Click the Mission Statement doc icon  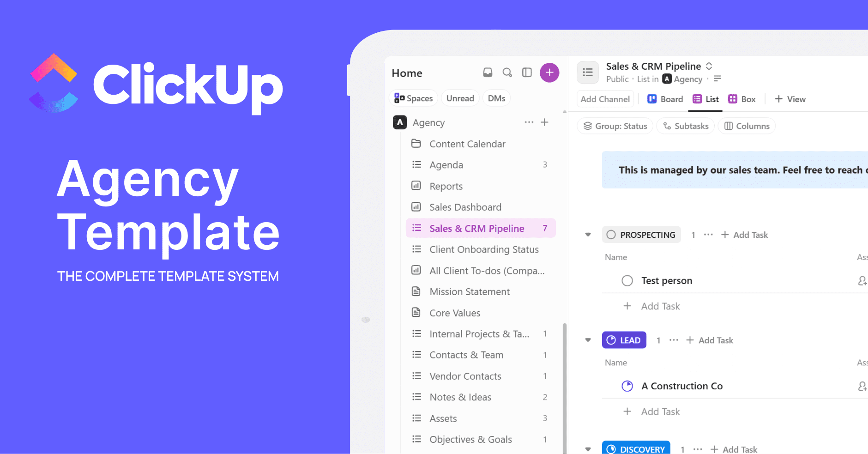[416, 291]
